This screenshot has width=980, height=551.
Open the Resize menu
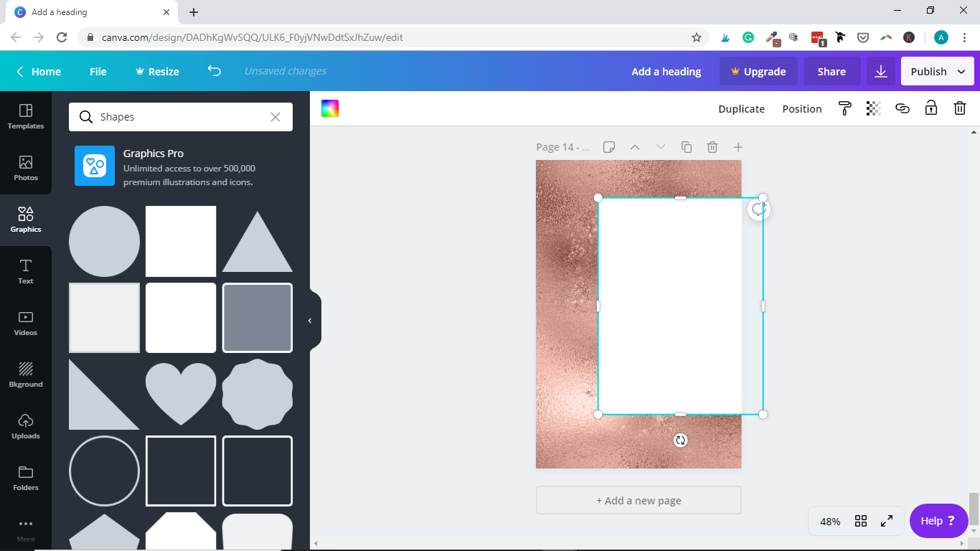[x=157, y=71]
